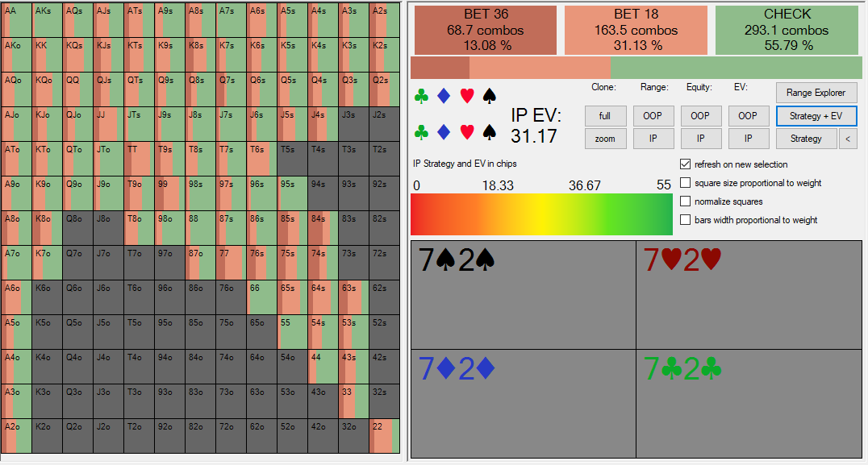Click the blue diamond icon in the top suit row

(443, 97)
